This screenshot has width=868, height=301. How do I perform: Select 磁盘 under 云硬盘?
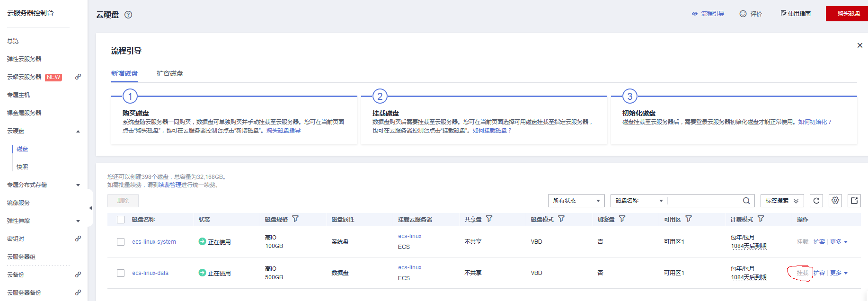pos(22,149)
